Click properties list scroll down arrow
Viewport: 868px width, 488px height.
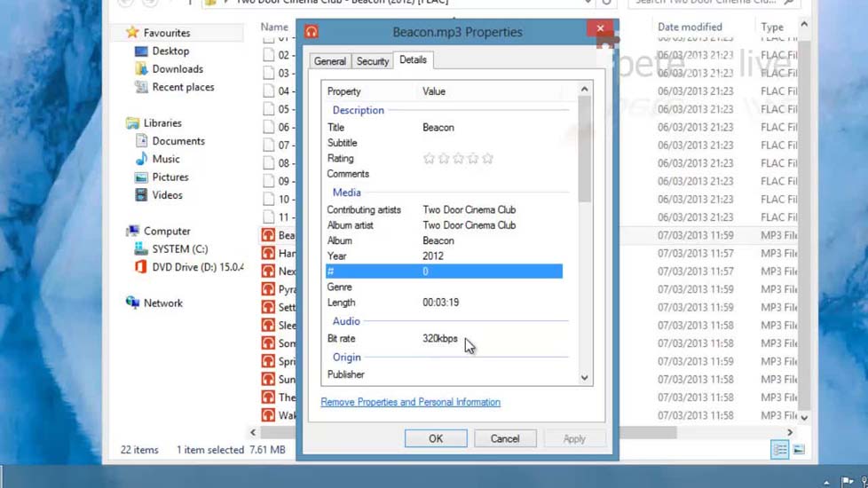585,377
